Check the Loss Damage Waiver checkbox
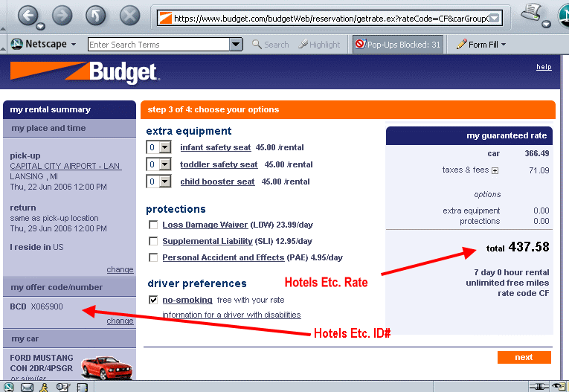The height and width of the screenshot is (392, 569). coord(153,225)
